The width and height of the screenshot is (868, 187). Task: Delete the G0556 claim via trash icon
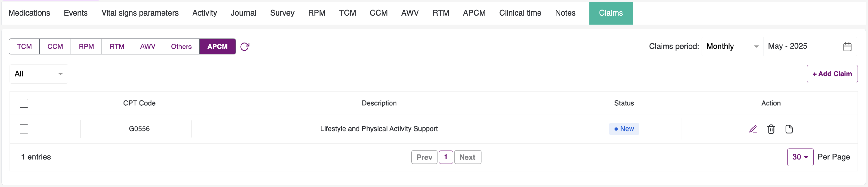pos(771,129)
